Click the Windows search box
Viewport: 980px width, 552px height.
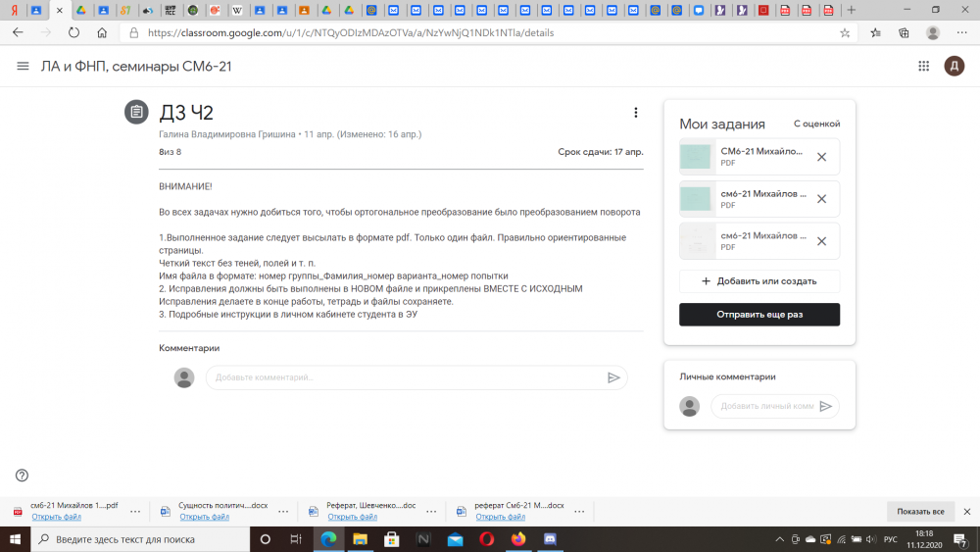[140, 539]
